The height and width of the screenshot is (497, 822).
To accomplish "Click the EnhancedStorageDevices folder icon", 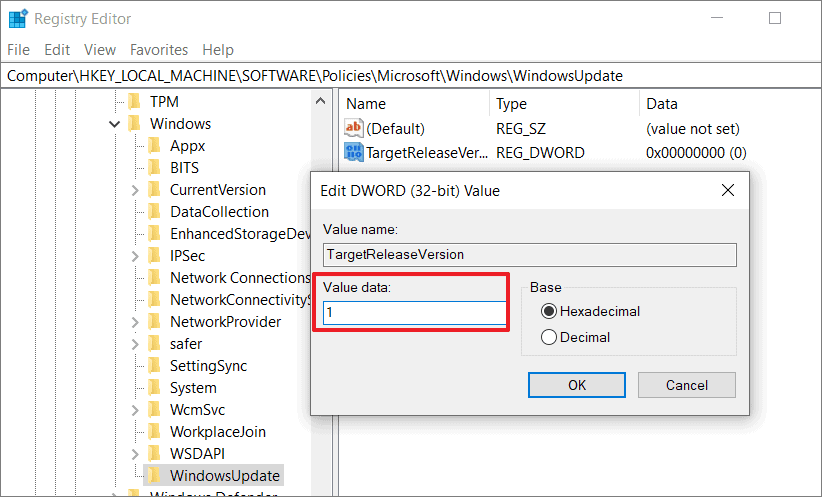I will point(155,233).
